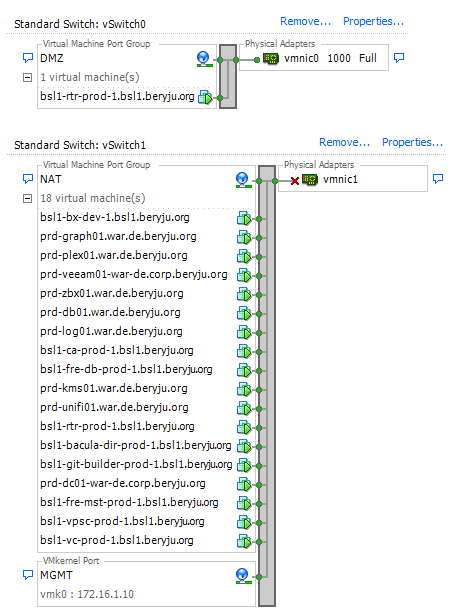Click the info bubble beside vmnic1 adapter

438,179
